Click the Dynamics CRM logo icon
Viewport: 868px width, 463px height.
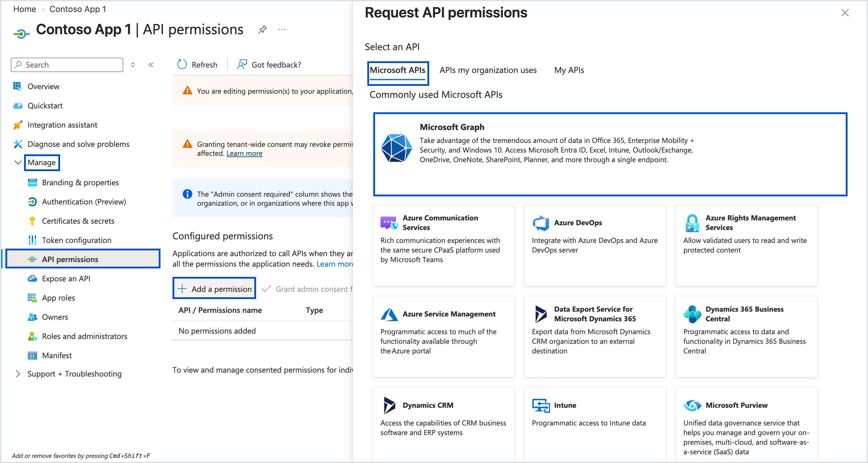click(x=389, y=405)
